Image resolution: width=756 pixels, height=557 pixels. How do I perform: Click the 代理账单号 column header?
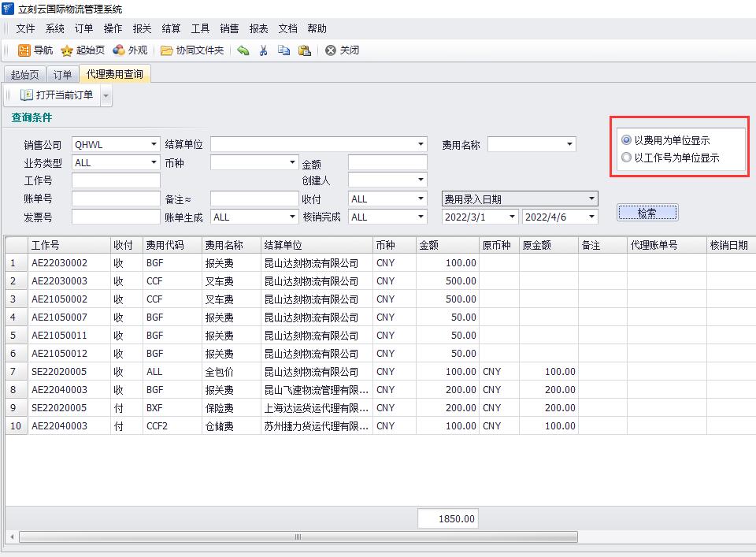(x=666, y=245)
